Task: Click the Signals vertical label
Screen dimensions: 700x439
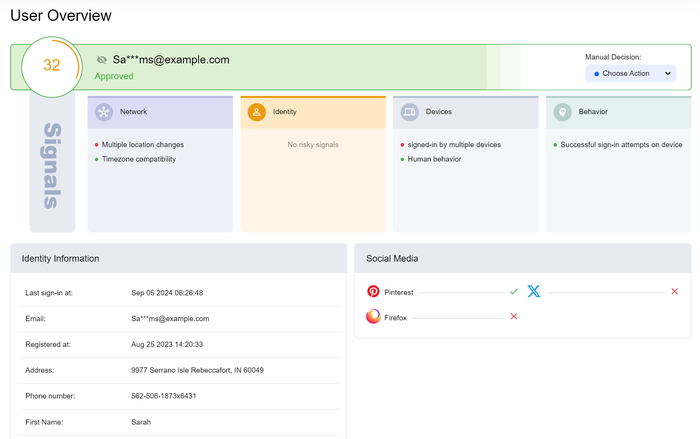Action: tap(52, 166)
